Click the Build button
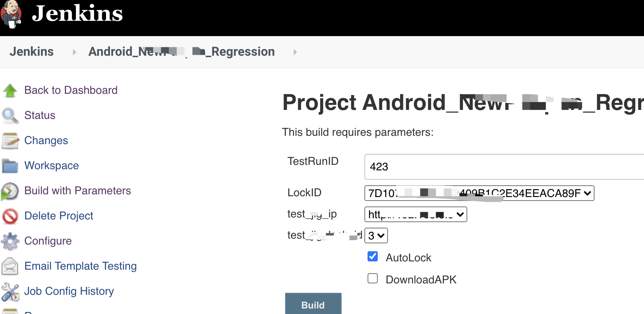Viewport: 644px width, 314px height. 313,304
